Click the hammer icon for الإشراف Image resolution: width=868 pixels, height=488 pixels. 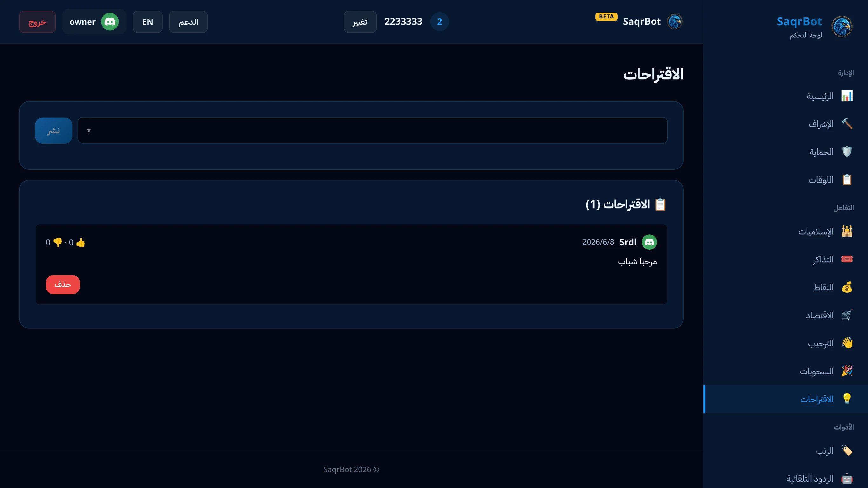tap(847, 124)
